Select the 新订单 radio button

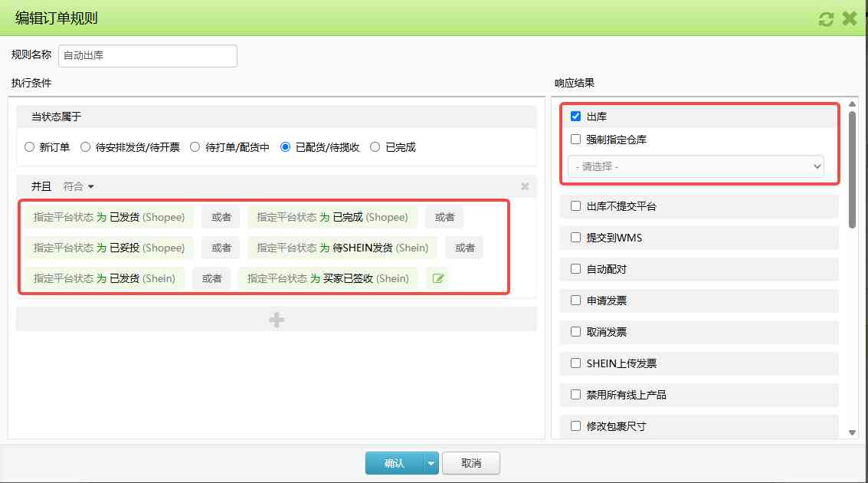[30, 147]
